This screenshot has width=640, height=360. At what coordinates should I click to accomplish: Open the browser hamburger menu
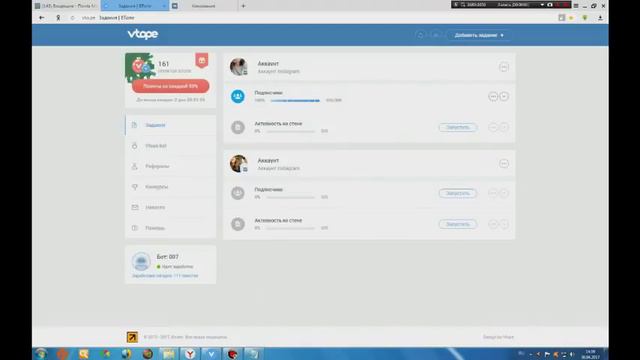click(576, 6)
